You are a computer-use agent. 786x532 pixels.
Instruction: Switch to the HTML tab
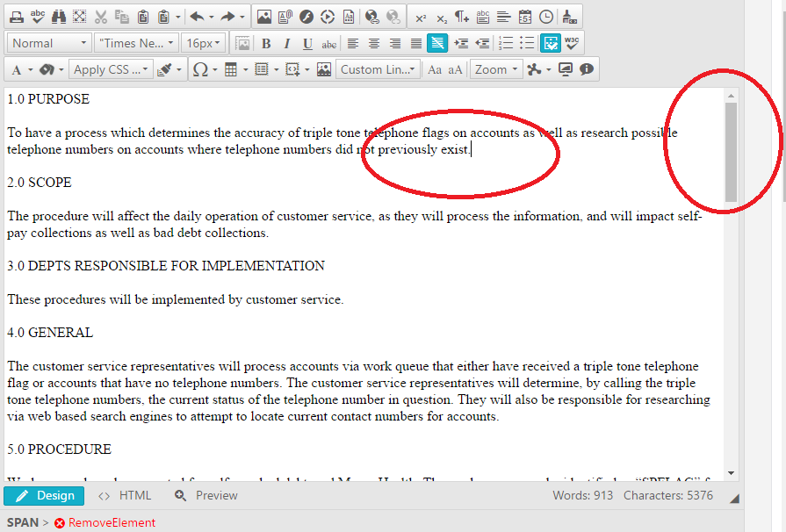(125, 495)
